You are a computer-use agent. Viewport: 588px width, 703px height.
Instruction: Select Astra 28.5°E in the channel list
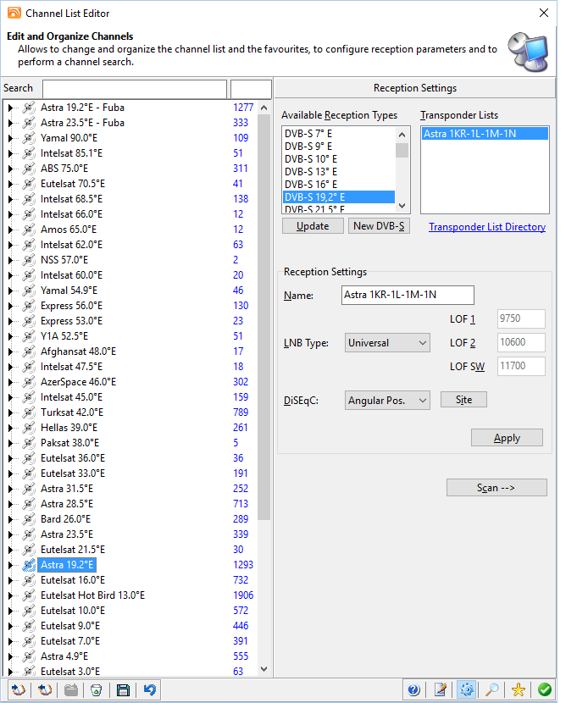pos(67,504)
